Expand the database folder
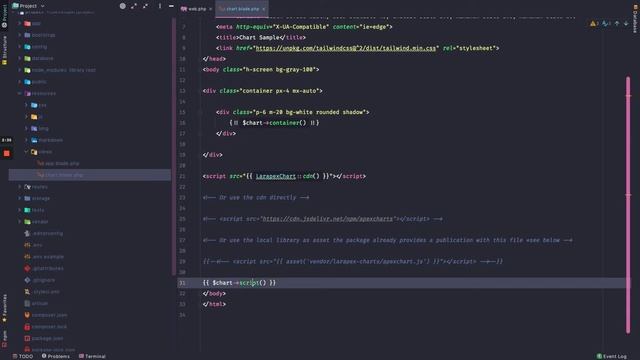Screen dimensions: 640x360 (20, 58)
